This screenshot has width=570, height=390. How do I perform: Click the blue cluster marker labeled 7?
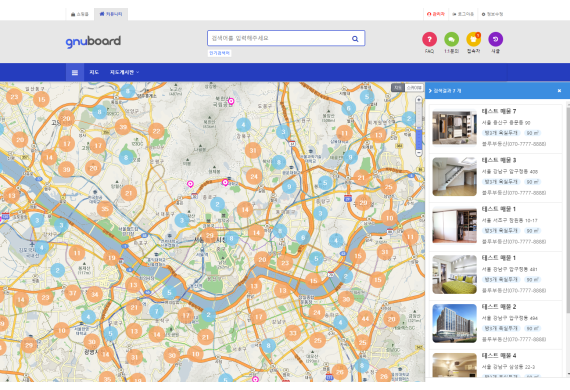coord(157,311)
